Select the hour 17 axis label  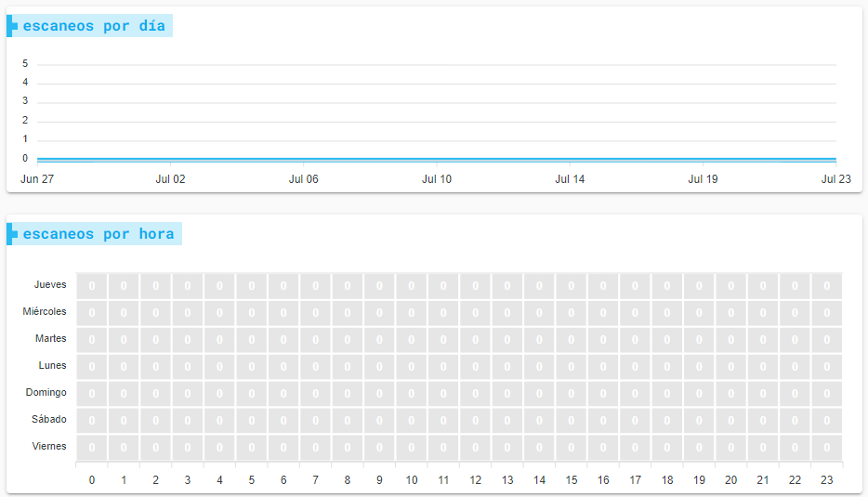click(635, 480)
